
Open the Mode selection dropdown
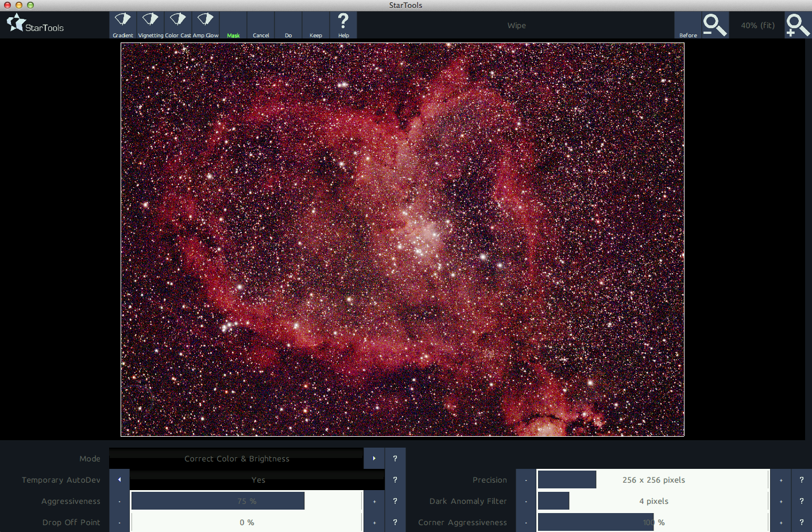coord(237,459)
